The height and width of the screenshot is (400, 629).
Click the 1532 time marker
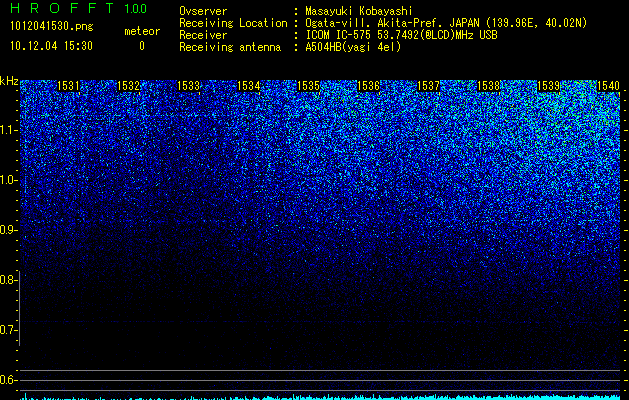pos(128,86)
